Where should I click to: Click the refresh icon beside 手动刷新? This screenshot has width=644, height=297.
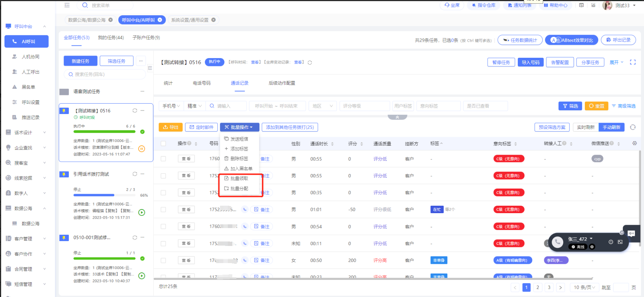point(632,127)
